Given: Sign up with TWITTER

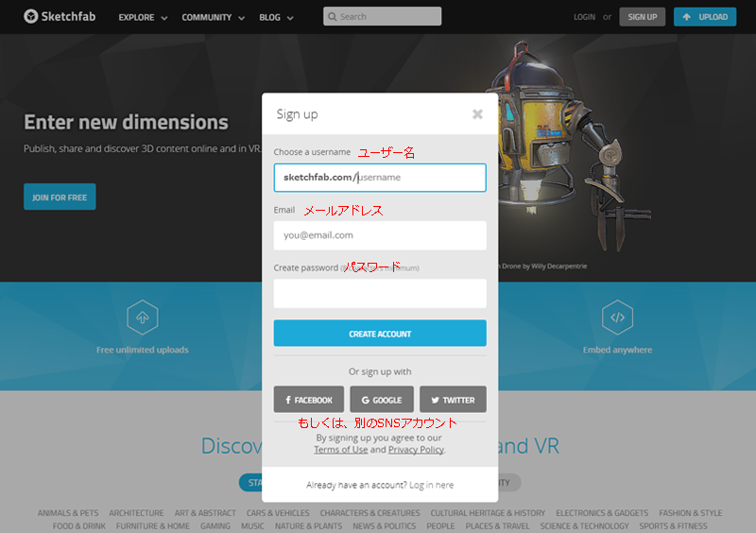Looking at the screenshot, I should (453, 400).
